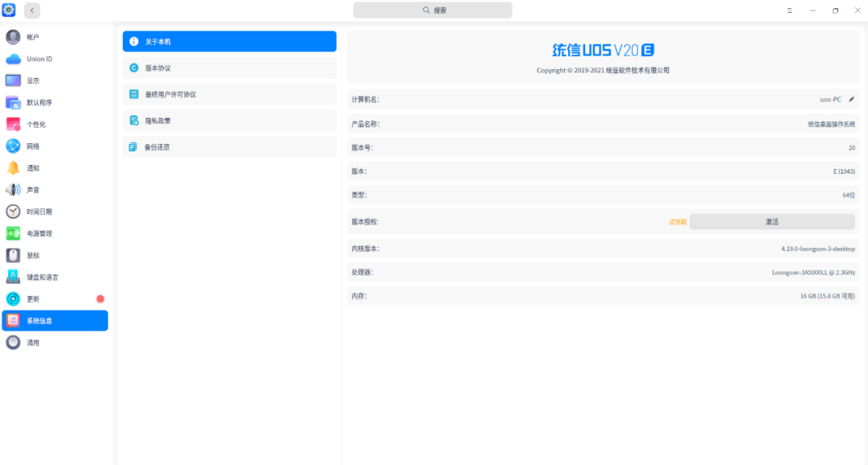Click the 64位 type value
Screen dimensions: 868x465
pyautogui.click(x=849, y=195)
